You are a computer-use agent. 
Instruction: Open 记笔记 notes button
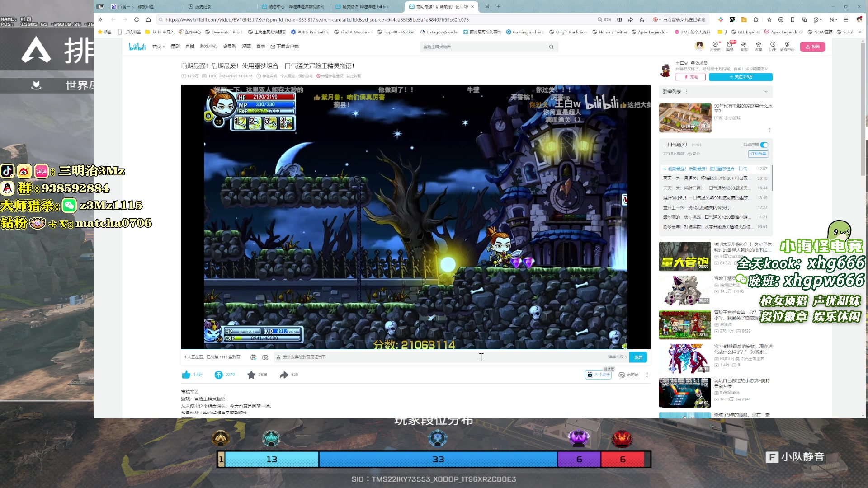coord(628,375)
